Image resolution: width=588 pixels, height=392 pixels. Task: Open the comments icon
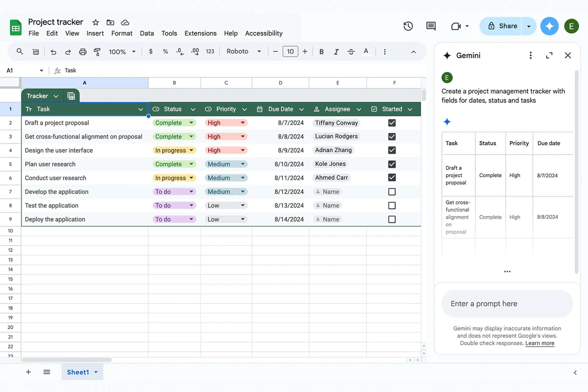pos(431,26)
